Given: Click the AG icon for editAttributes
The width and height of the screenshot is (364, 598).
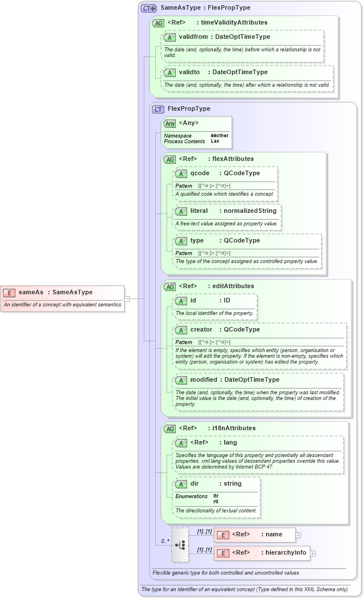Looking at the screenshot, I should [x=169, y=287].
